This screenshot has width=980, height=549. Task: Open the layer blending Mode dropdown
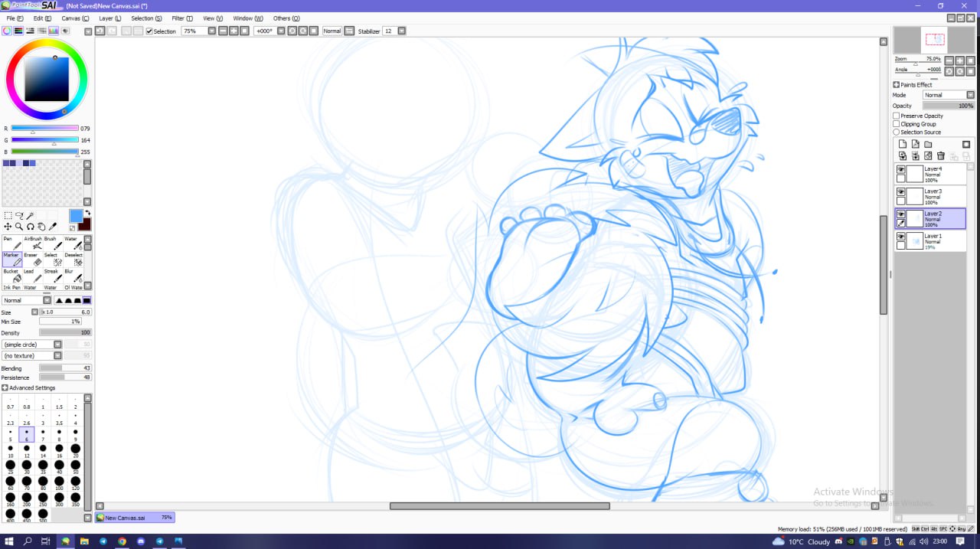pyautogui.click(x=970, y=95)
